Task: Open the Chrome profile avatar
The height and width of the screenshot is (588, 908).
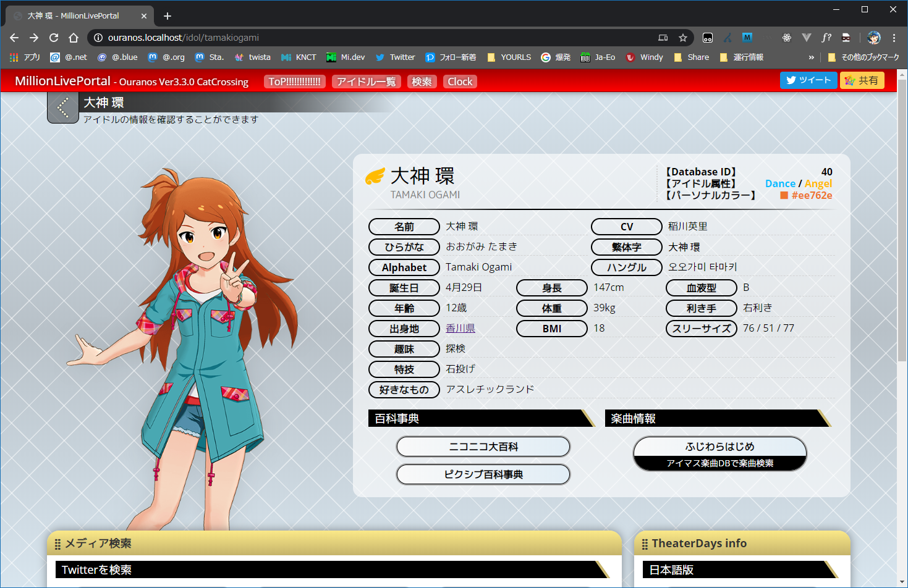Action: tap(874, 38)
